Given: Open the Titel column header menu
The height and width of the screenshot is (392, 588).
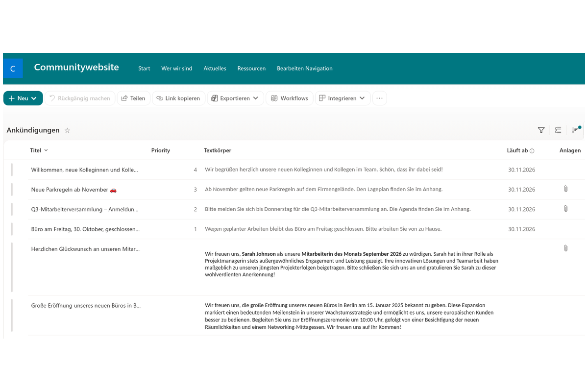Looking at the screenshot, I should (39, 150).
